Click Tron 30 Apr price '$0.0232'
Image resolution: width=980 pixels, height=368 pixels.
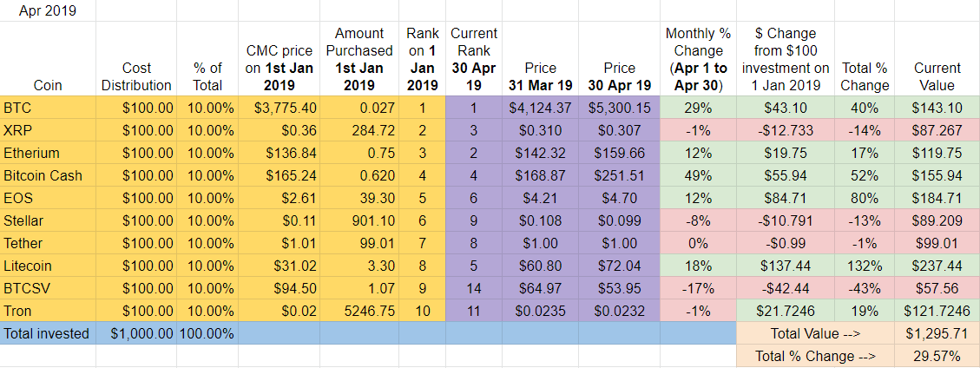point(620,311)
